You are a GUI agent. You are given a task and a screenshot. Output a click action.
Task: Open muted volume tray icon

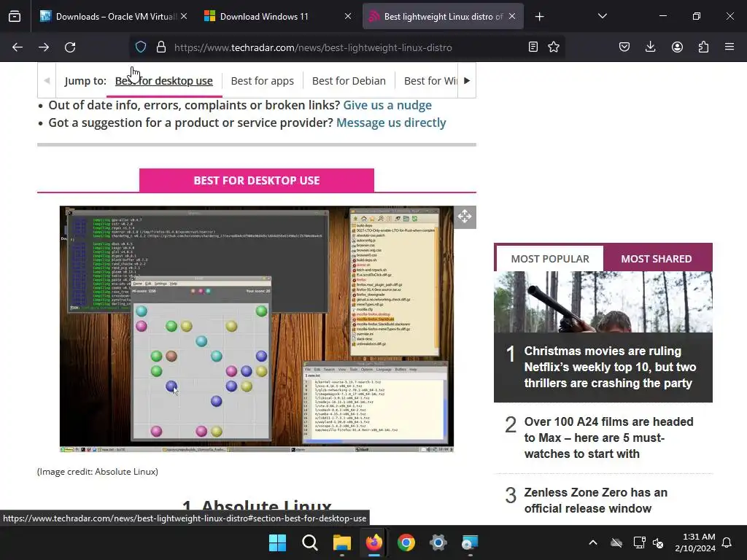click(658, 542)
